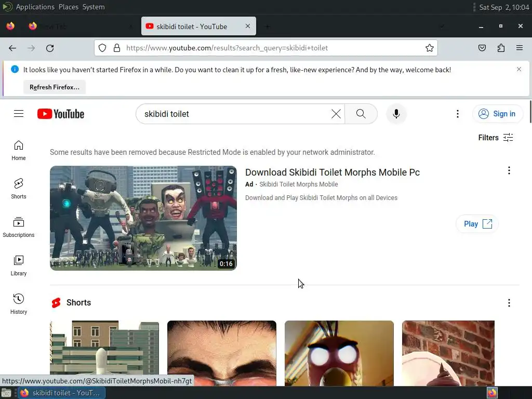Click the taskbar skibidi toilet window entry
The height and width of the screenshot is (399, 532).
point(62,393)
